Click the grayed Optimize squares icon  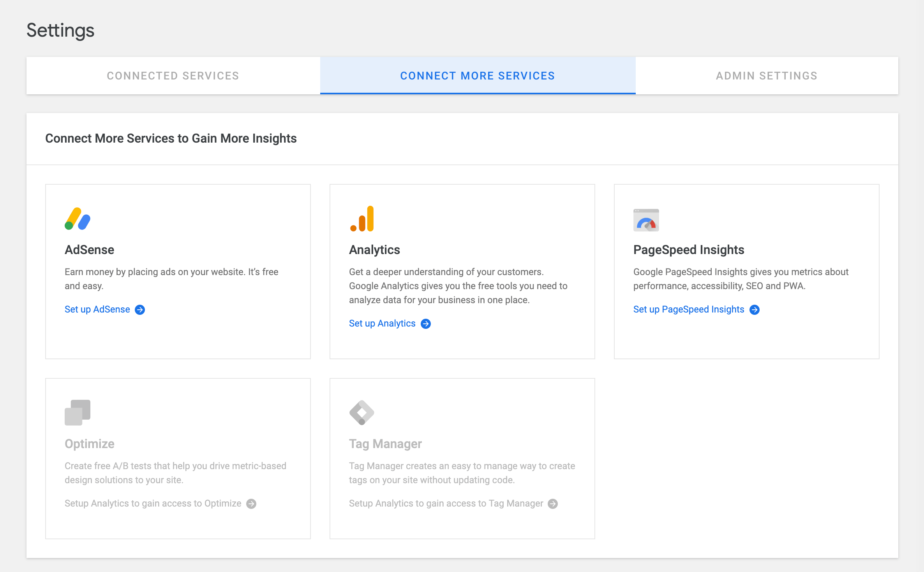point(78,412)
